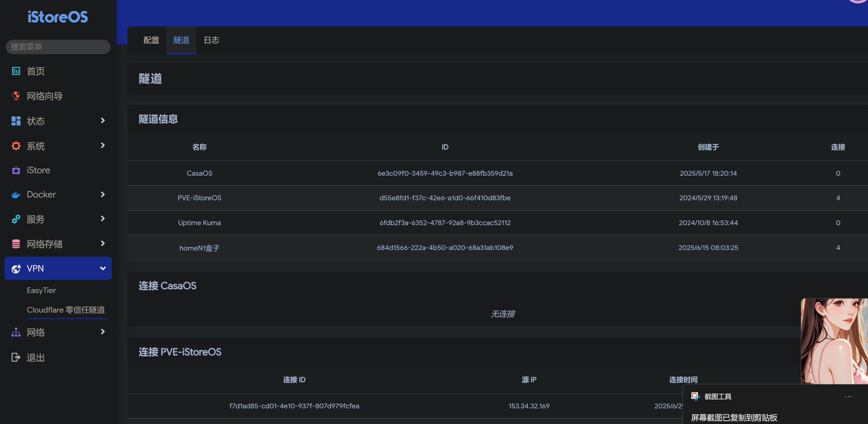Click the 名称 column header

tap(199, 147)
